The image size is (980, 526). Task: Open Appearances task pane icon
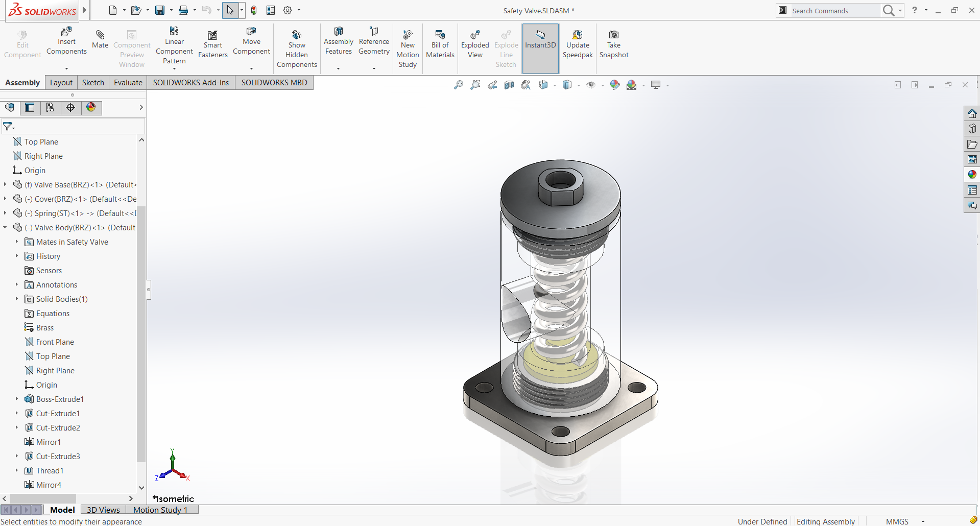click(x=972, y=175)
